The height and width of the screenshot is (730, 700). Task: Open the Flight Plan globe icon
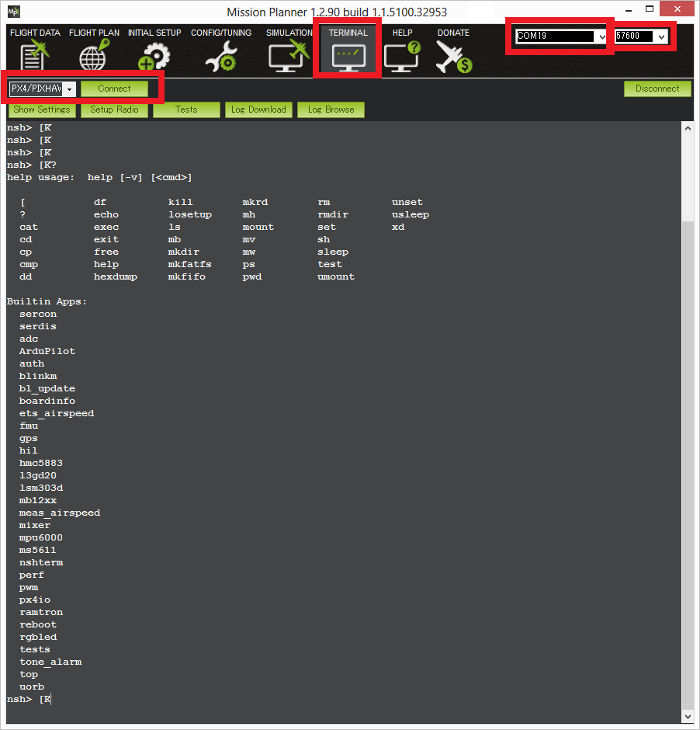[94, 57]
